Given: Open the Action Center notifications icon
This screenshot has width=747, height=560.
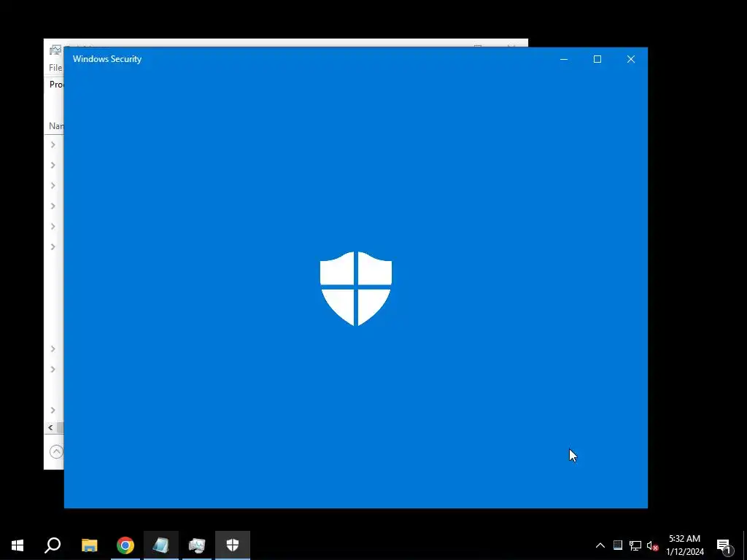Looking at the screenshot, I should [x=724, y=546].
